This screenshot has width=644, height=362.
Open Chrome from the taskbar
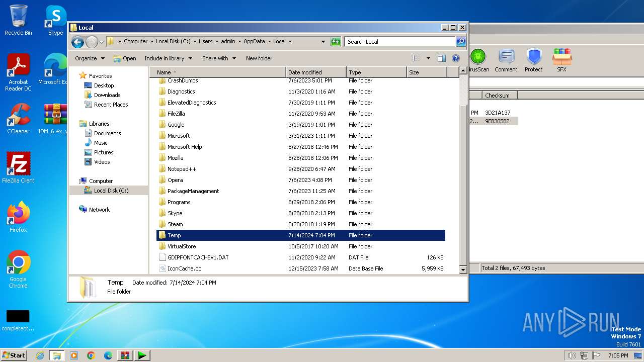tap(91, 355)
